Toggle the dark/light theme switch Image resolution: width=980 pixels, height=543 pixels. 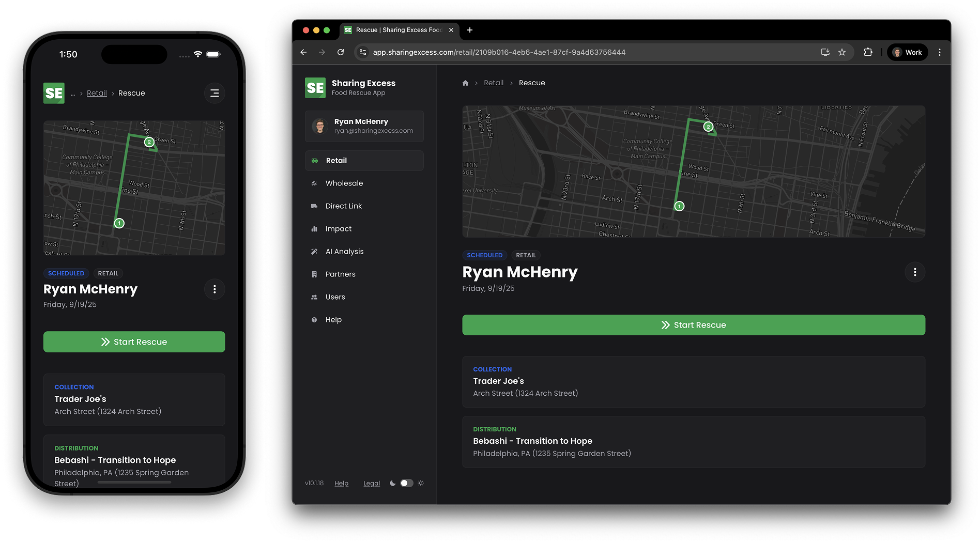[406, 483]
